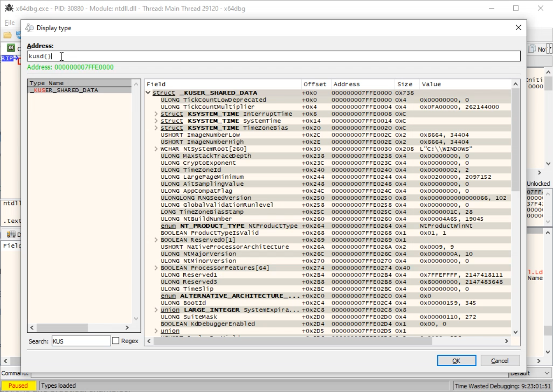The width and height of the screenshot is (553, 392).
Task: Maximize the x64dbg main window
Action: [x=516, y=8]
